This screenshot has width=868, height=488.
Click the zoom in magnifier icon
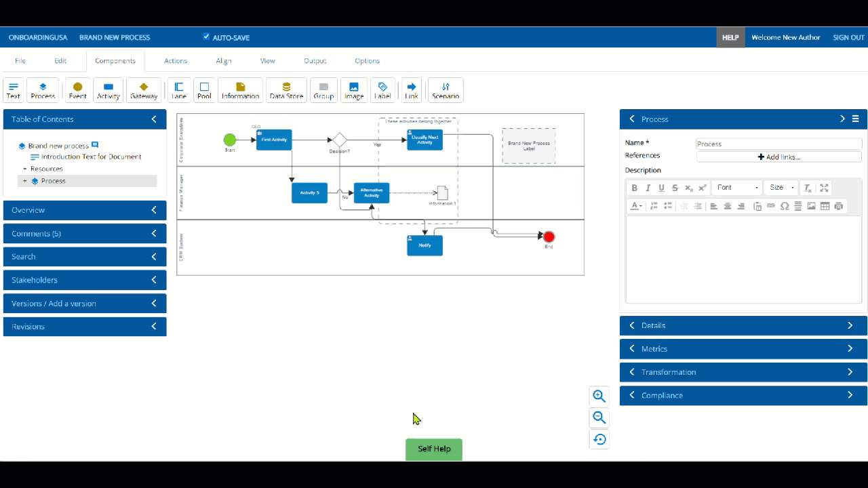point(599,396)
